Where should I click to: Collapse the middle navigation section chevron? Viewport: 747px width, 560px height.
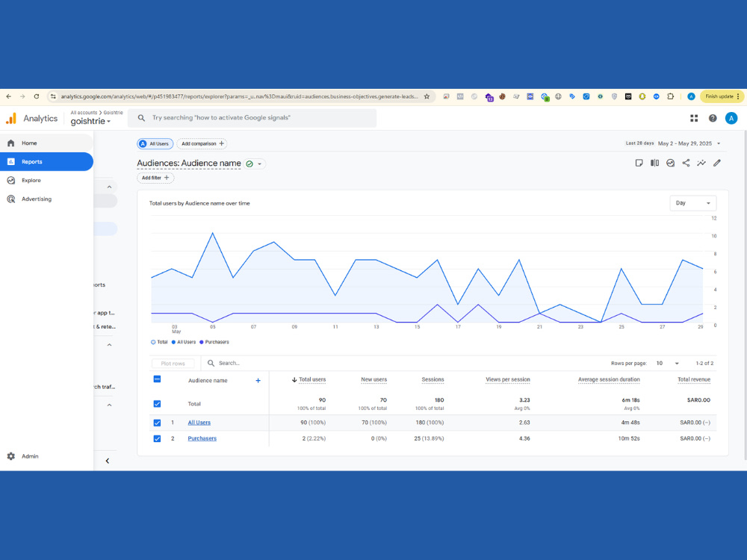click(109, 345)
